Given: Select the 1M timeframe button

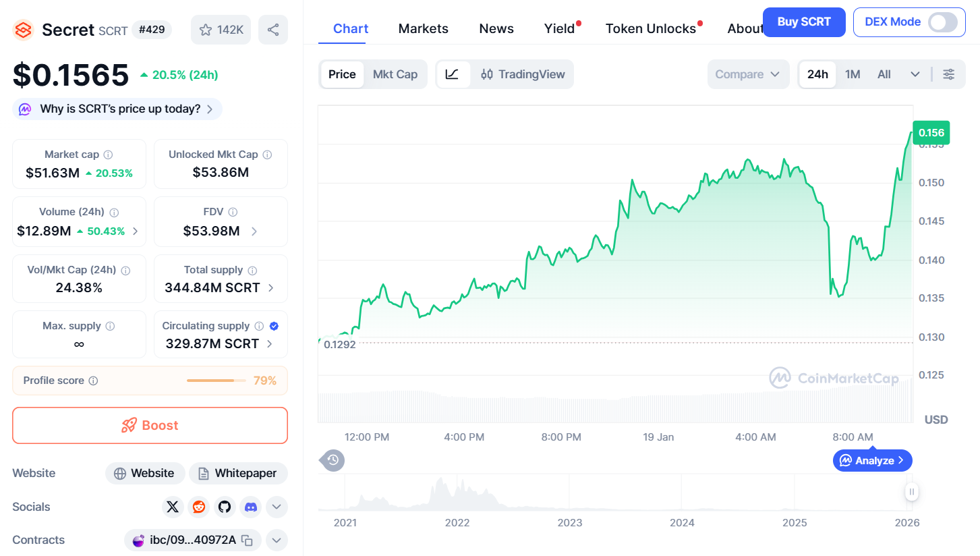Looking at the screenshot, I should point(852,74).
